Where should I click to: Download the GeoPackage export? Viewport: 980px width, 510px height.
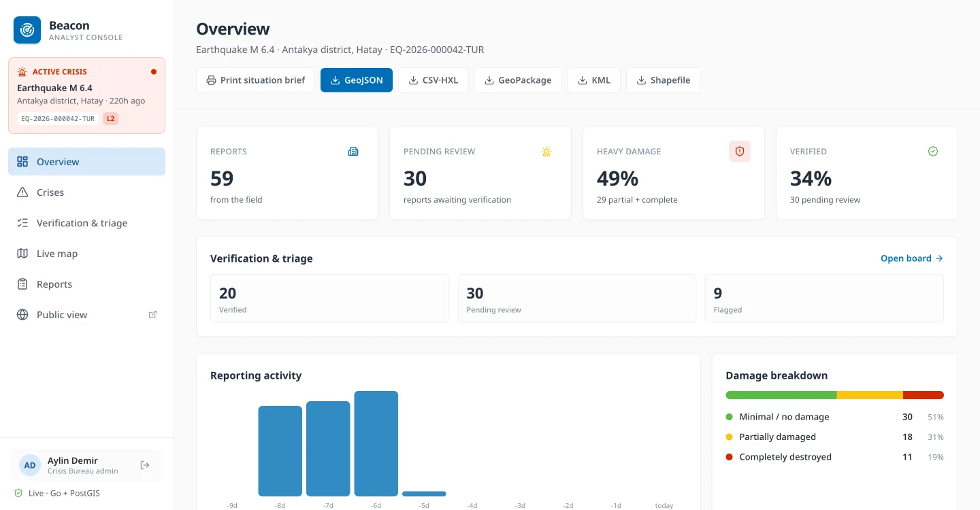518,80
